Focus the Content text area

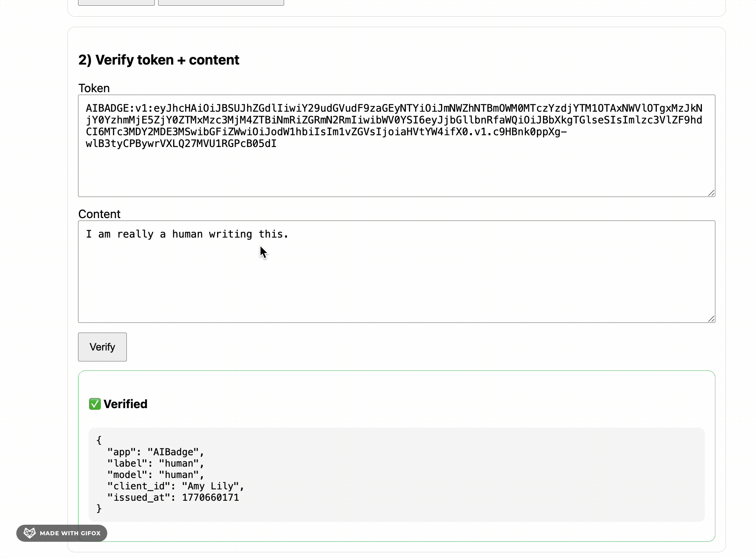397,272
